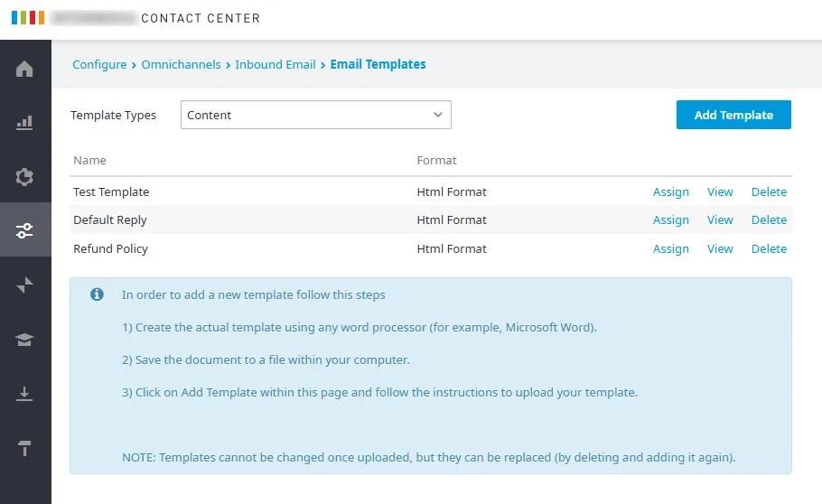Click Html Format in the Default Reply row
The width and height of the screenshot is (822, 504).
pos(452,220)
